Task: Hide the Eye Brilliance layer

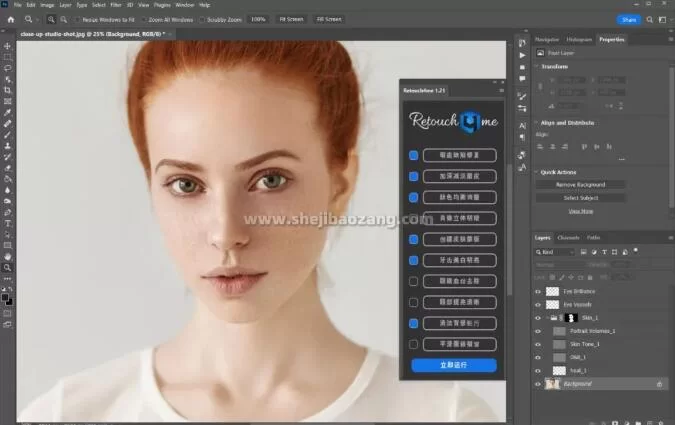Action: [x=538, y=291]
